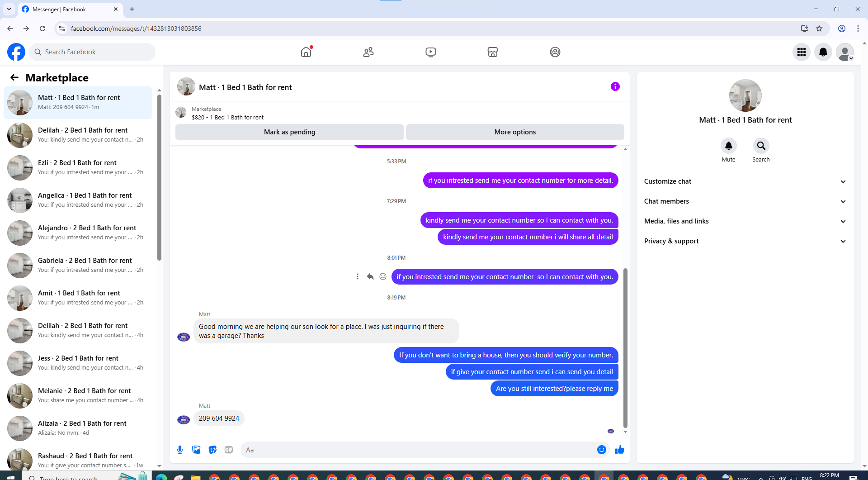Open the notifications bell
868x480 pixels.
pyautogui.click(x=823, y=52)
